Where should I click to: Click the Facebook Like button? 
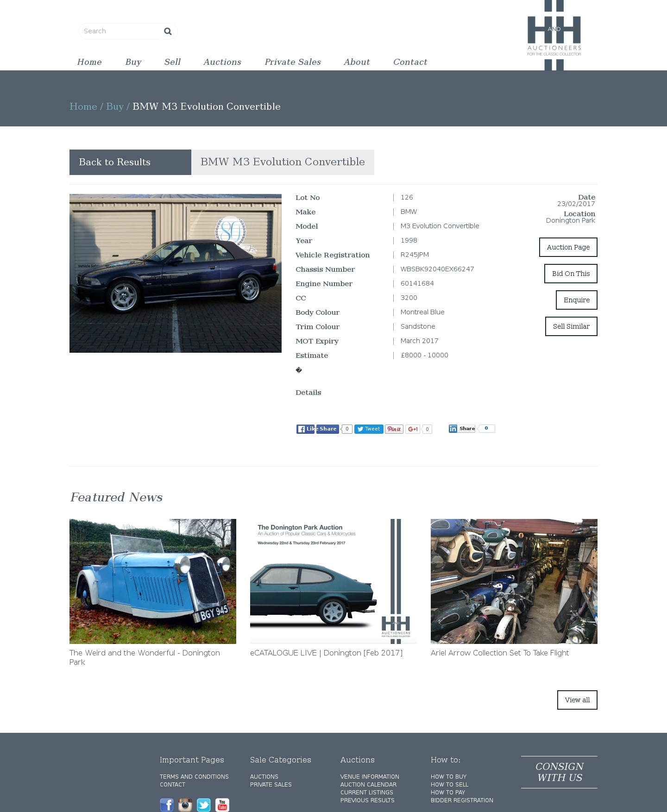[306, 429]
